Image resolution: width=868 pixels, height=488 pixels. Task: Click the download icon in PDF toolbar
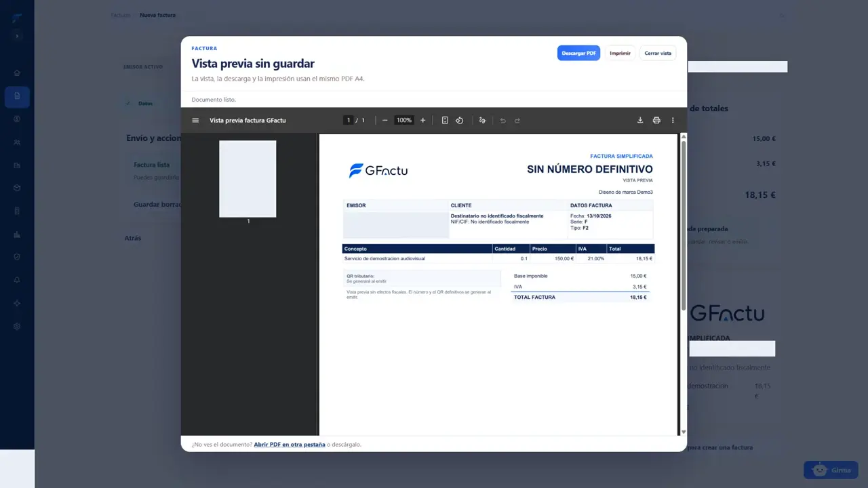tap(640, 121)
